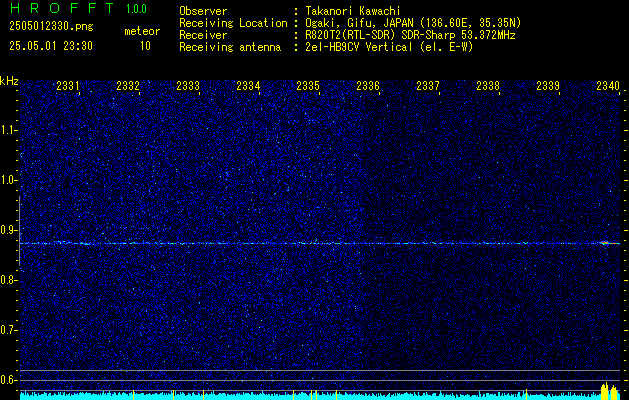This screenshot has height=400, width=629.
Task: Click time marker 2335
Action: 308,85
